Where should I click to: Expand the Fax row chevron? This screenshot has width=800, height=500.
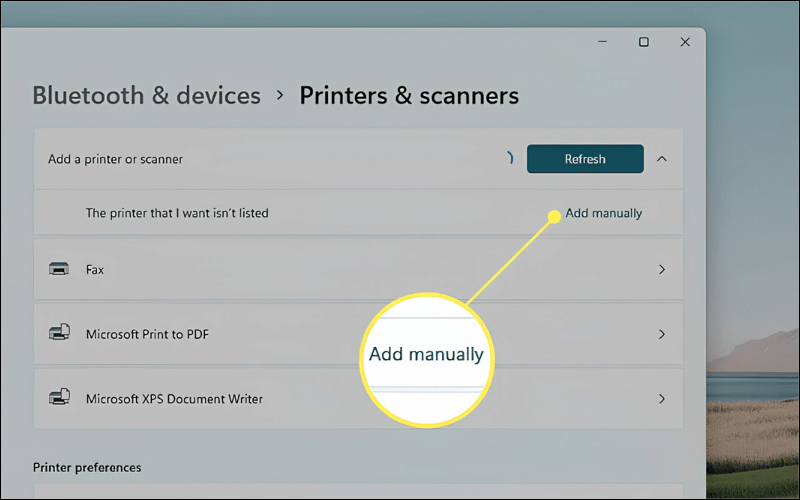(x=662, y=269)
